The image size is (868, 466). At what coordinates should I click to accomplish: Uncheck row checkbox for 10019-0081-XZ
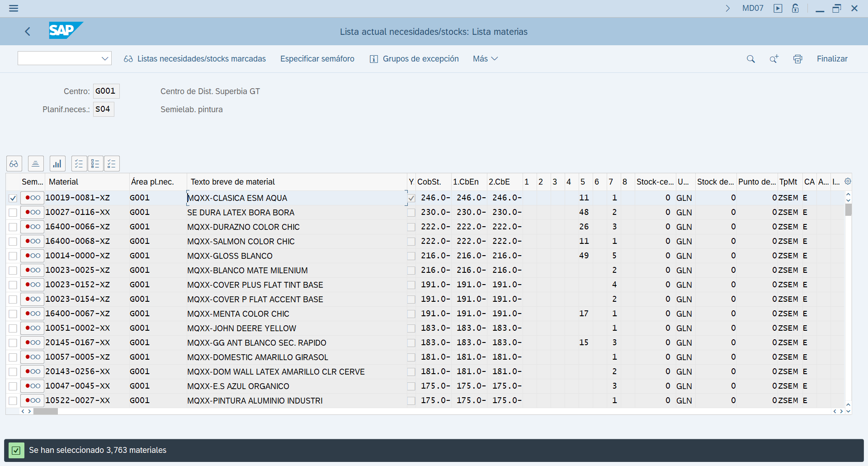(13, 198)
